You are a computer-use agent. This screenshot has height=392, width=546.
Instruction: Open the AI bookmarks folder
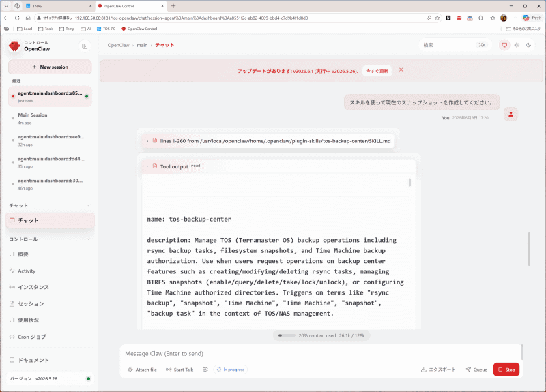(86, 29)
